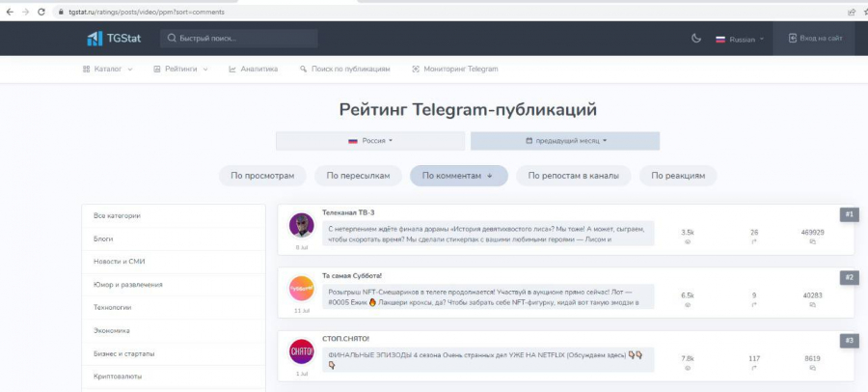The width and height of the screenshot is (868, 392).
Task: Click the lock icon in address bar
Action: pos(62,12)
